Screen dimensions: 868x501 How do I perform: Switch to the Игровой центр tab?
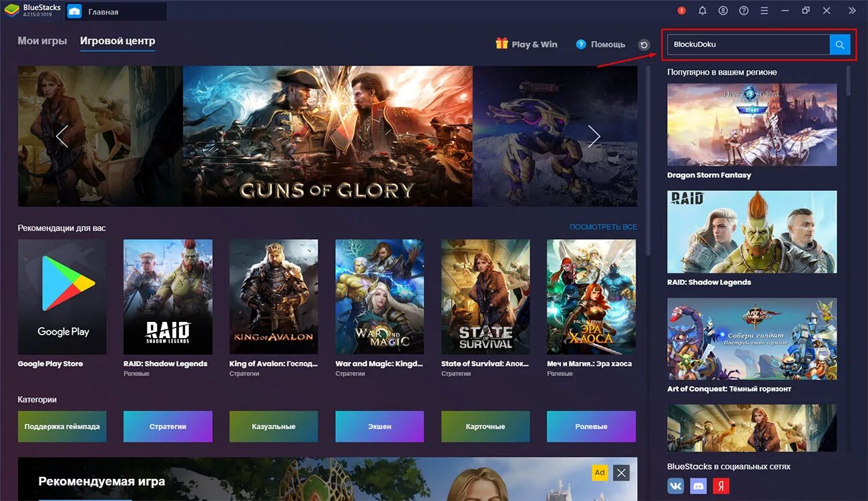point(118,41)
